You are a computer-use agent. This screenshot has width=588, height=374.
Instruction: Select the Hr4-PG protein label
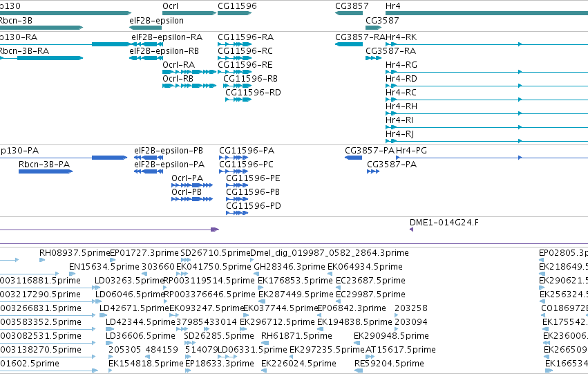[411, 151]
